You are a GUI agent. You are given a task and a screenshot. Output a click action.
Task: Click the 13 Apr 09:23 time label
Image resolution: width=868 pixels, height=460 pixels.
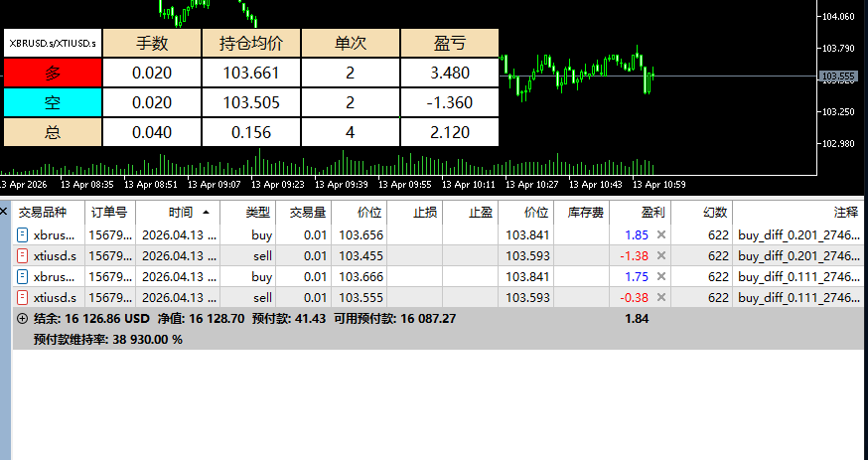(278, 185)
